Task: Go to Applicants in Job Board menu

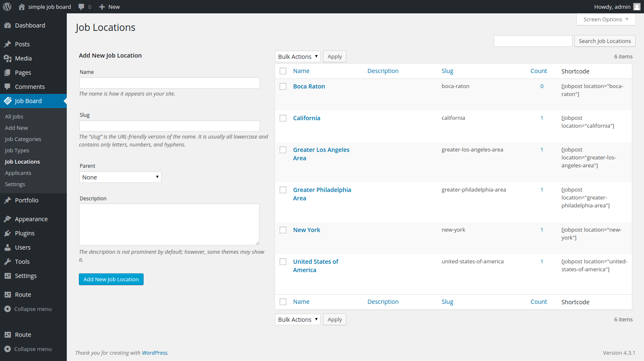Action: coord(18,173)
